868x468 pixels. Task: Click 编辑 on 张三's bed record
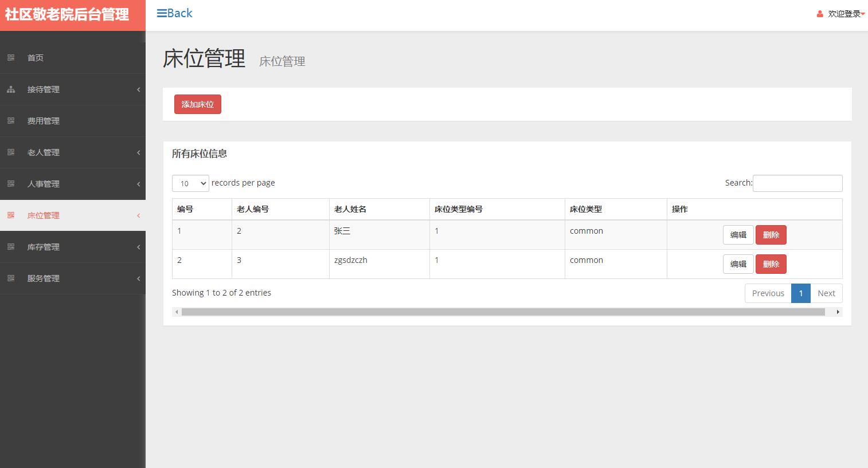[x=737, y=234]
